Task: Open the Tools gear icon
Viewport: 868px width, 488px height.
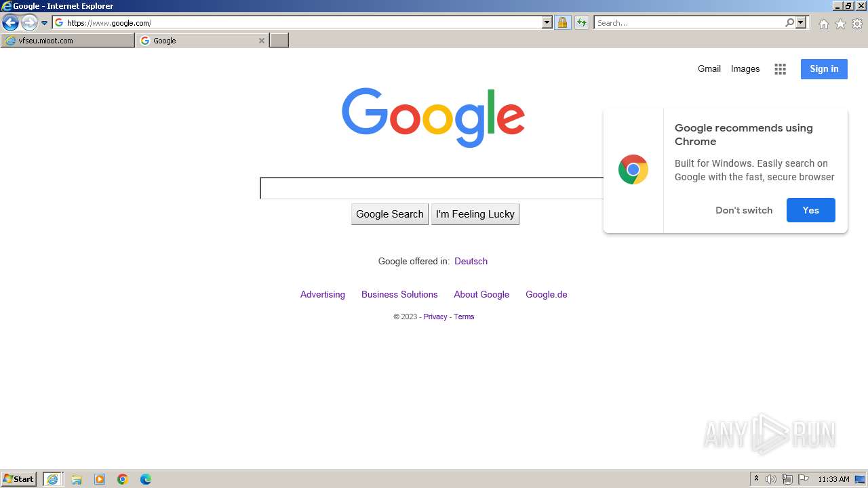Action: tap(857, 24)
